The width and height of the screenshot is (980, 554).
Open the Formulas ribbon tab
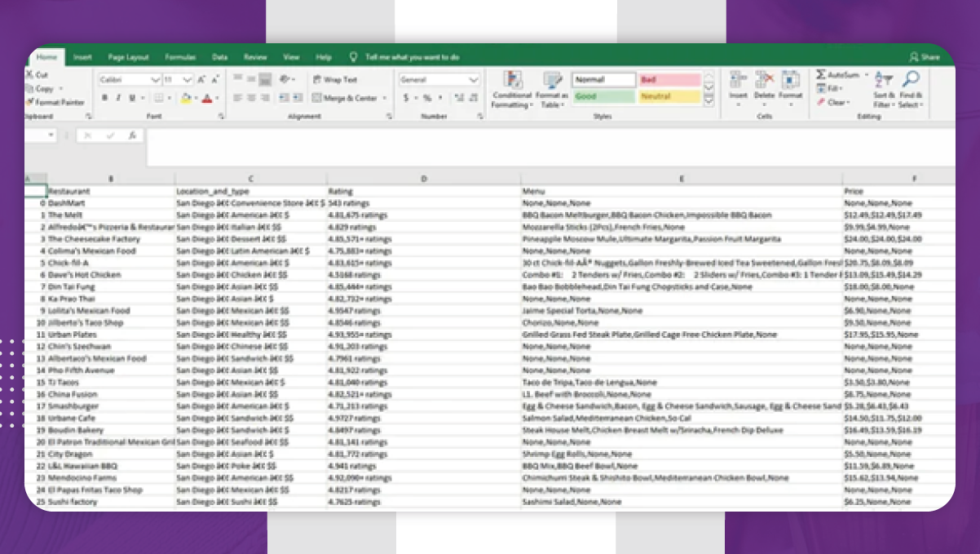point(180,57)
